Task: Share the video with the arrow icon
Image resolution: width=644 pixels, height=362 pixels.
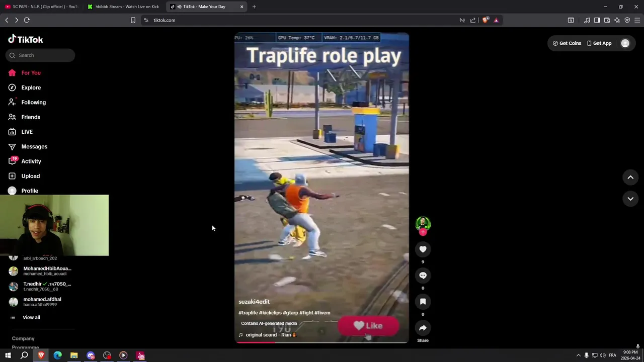Action: tap(423, 328)
